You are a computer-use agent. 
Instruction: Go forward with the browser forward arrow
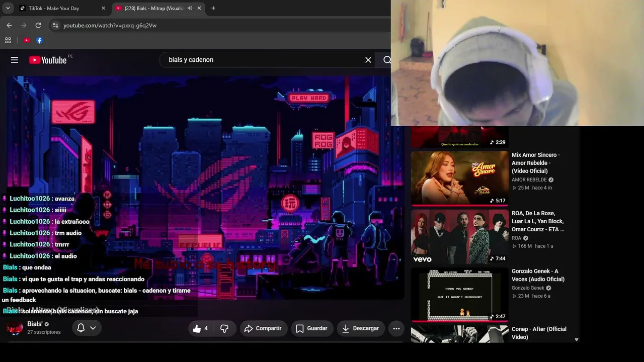pyautogui.click(x=24, y=25)
